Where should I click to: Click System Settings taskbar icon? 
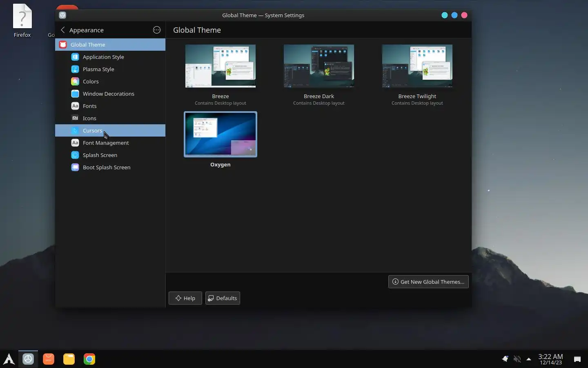[28, 359]
